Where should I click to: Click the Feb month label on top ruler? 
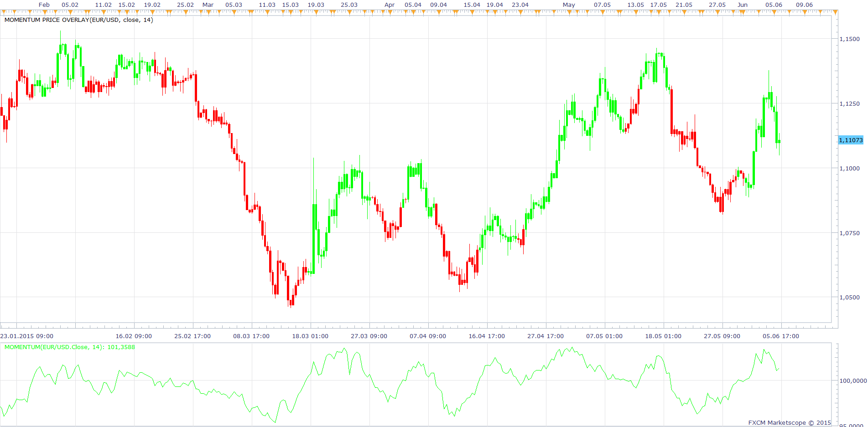[x=44, y=5]
